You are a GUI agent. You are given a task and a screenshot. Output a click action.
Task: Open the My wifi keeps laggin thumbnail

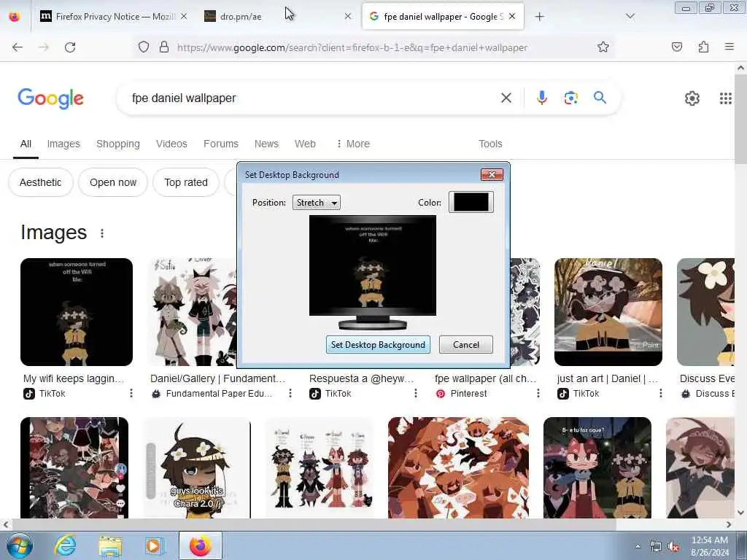(x=76, y=312)
